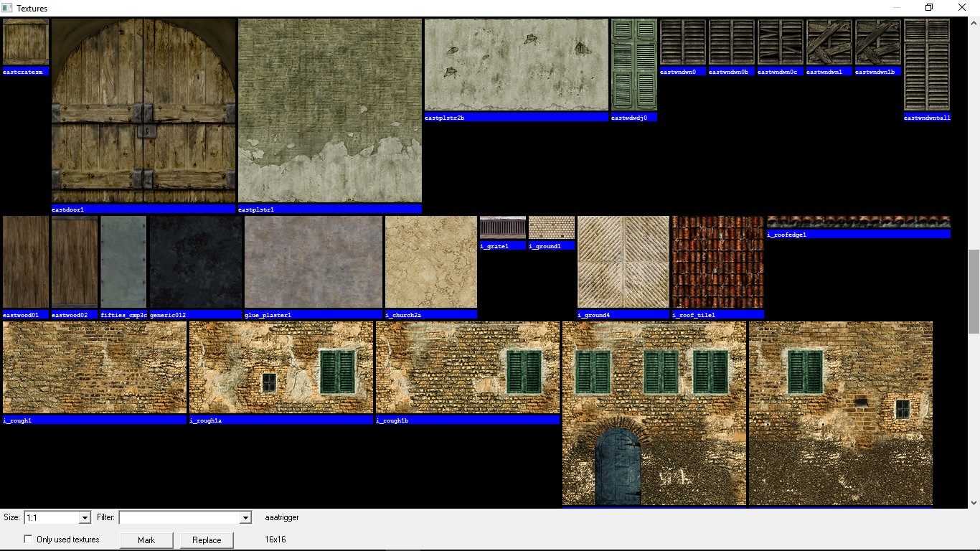This screenshot has width=980, height=551.
Task: Click the vertical scrollbar thumb
Action: tap(974, 291)
